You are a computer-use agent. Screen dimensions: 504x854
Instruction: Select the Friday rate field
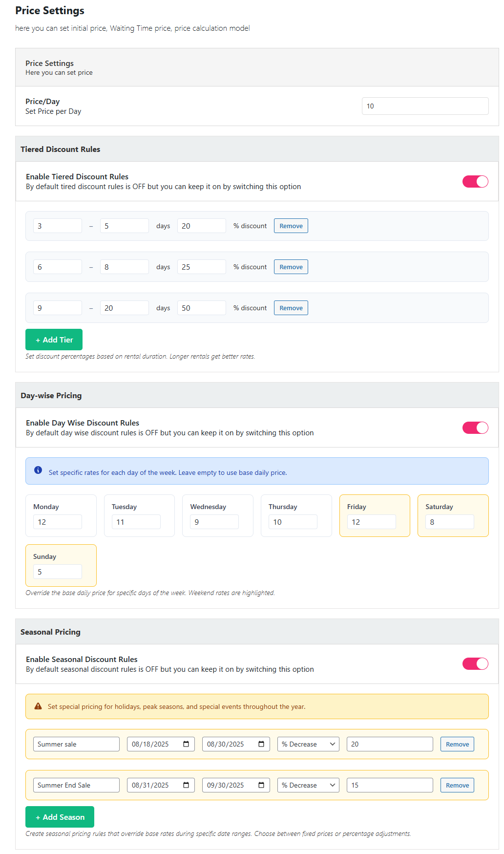[x=371, y=522]
